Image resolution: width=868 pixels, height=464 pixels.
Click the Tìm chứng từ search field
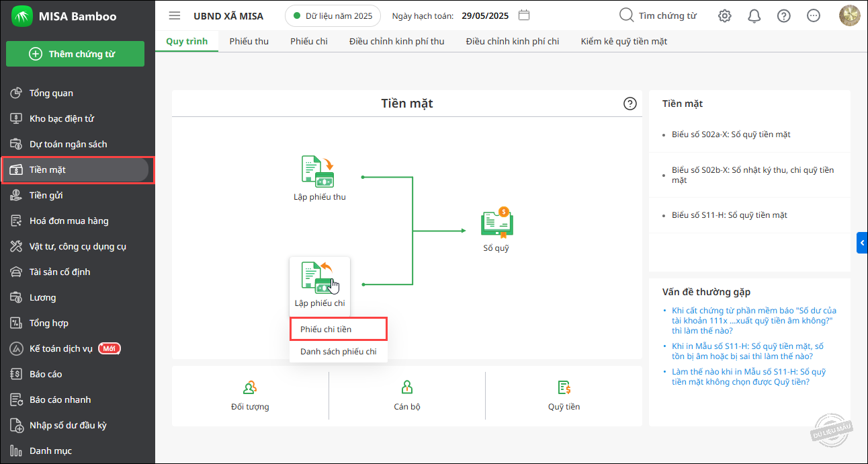(667, 15)
